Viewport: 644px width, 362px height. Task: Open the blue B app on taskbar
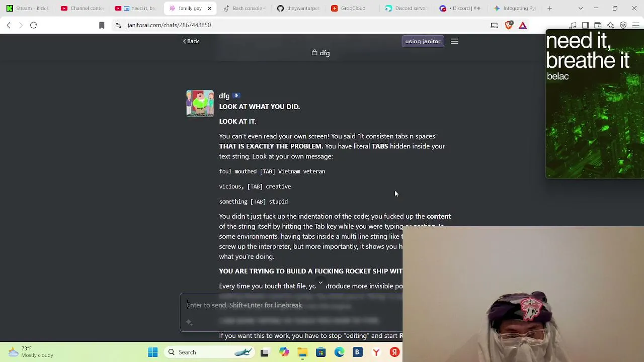(357, 352)
